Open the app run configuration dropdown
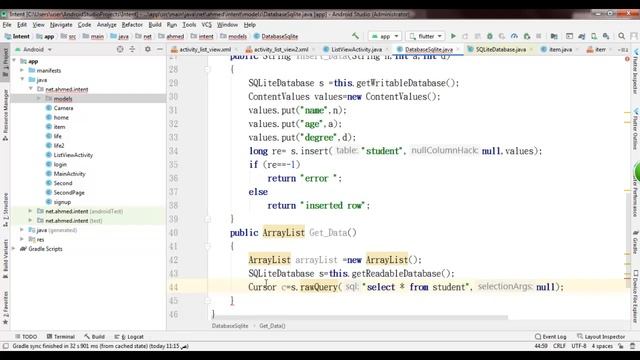640x360 pixels. (385, 36)
